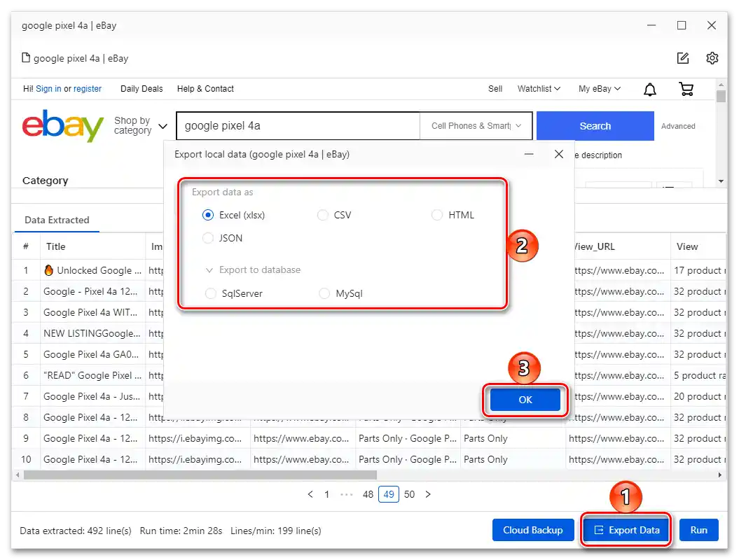This screenshot has height=560, width=739.
Task: Click row 6 title "READ" Google Pixel
Action: pyautogui.click(x=92, y=375)
